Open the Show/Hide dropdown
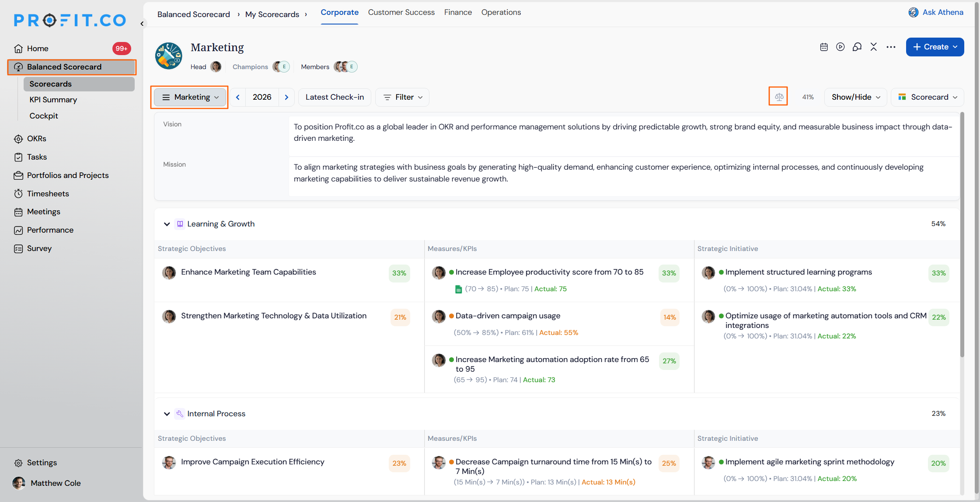 855,97
